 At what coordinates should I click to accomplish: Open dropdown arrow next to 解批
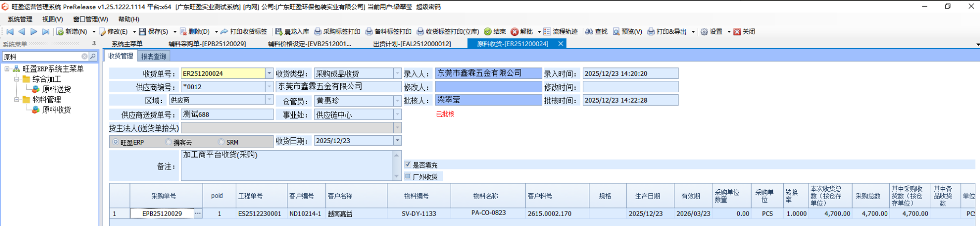539,32
